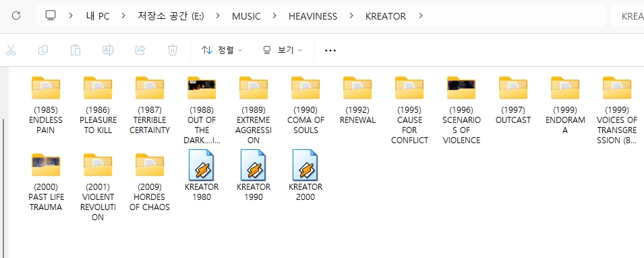Select the (1987) TERRIBLE CERTAINTY folder icon
Viewport: 644px width, 258px height.
click(x=150, y=88)
